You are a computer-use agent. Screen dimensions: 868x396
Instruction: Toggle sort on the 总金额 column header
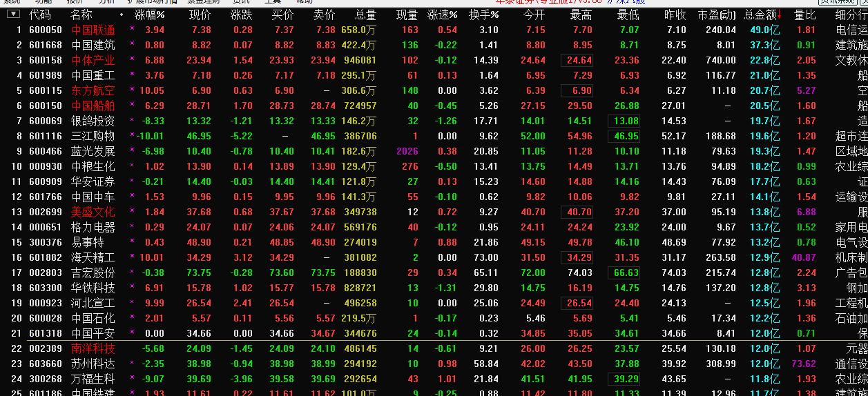(x=762, y=14)
